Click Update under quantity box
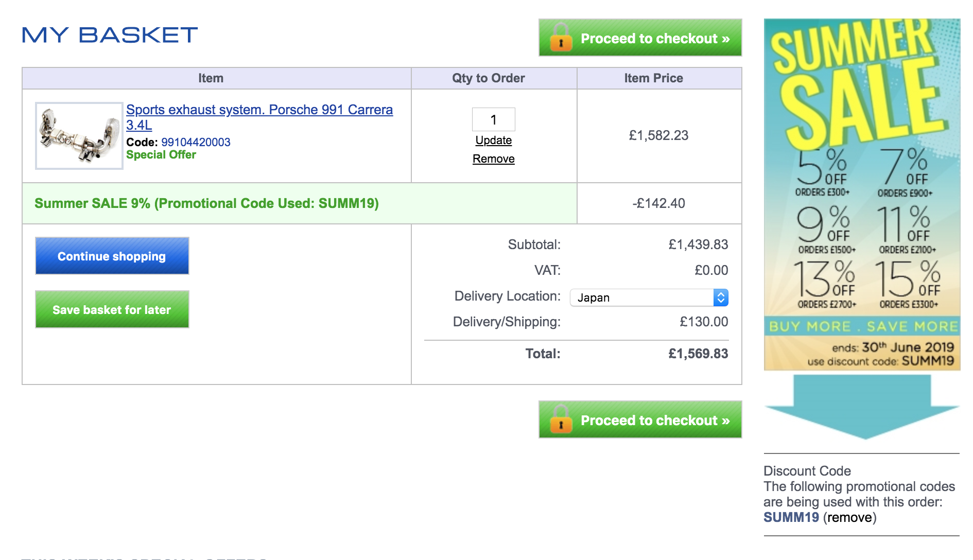Screen dimensions: 973x560 494,140
